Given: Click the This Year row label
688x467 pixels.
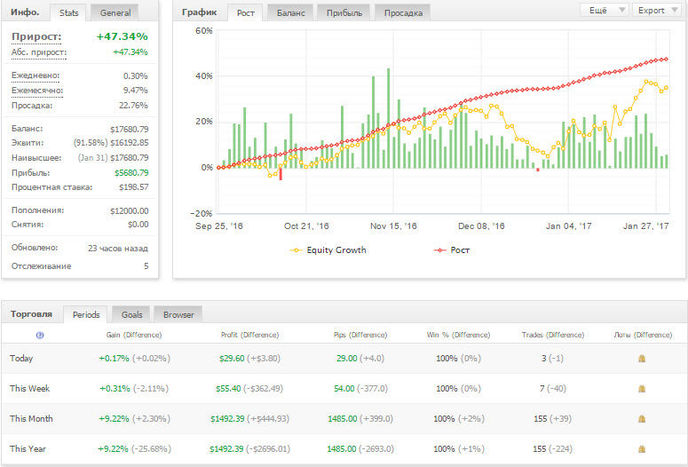Looking at the screenshot, I should [28, 449].
